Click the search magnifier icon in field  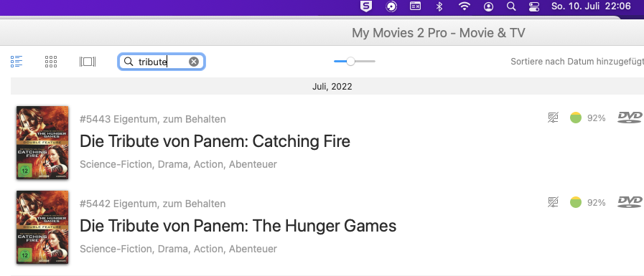coord(129,62)
